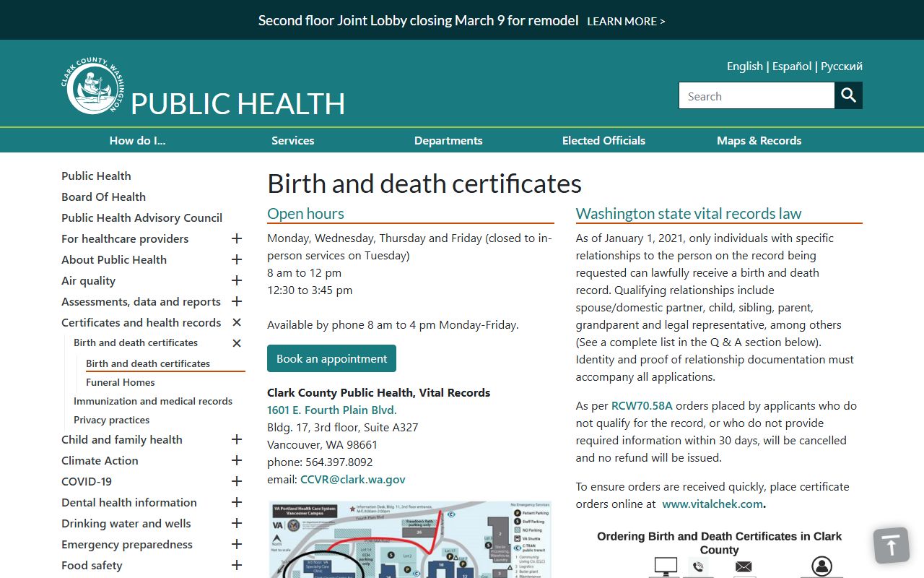Viewport: 924px width, 578px height.
Task: Open the Departments menu
Action: (448, 140)
